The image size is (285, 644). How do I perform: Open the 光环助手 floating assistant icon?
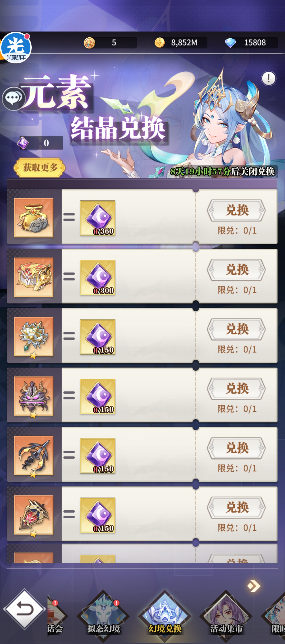point(16,48)
